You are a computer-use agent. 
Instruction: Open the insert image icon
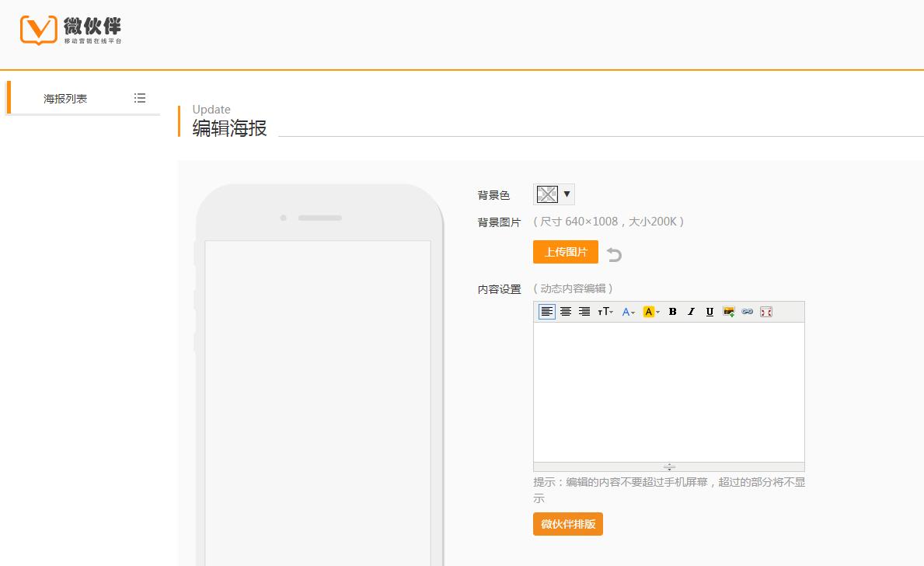point(729,312)
